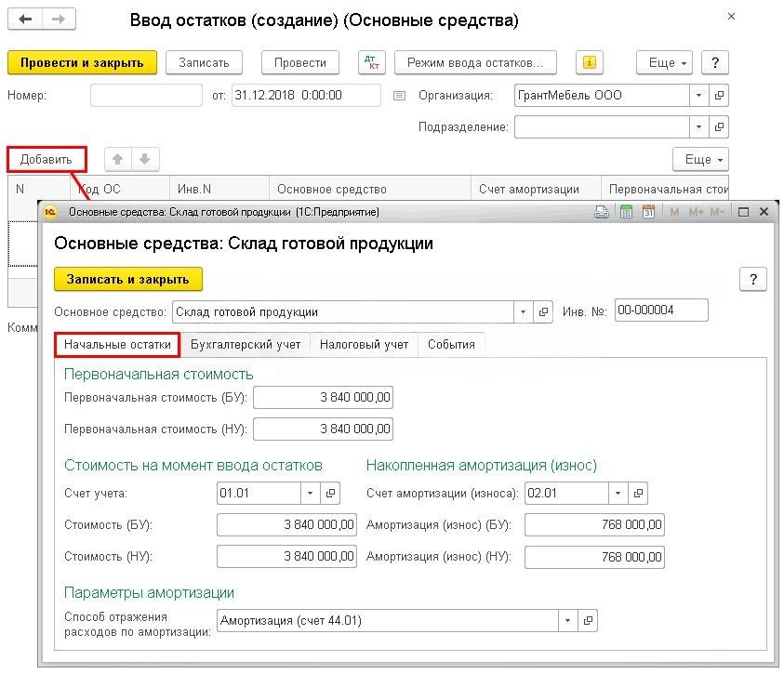This screenshot has width=784, height=674.
Task: Open the table's Еще menu
Action: click(x=700, y=159)
